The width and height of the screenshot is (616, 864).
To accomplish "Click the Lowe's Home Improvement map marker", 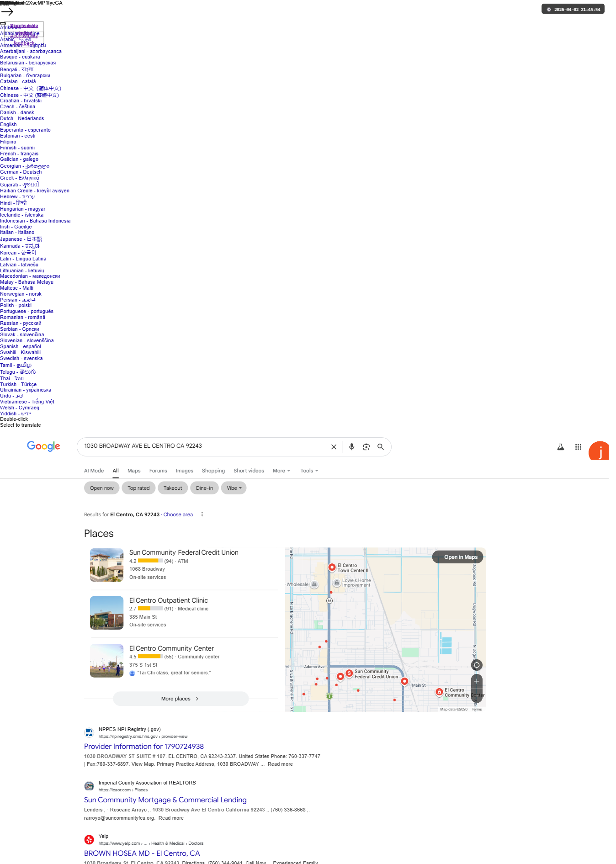I will [337, 583].
